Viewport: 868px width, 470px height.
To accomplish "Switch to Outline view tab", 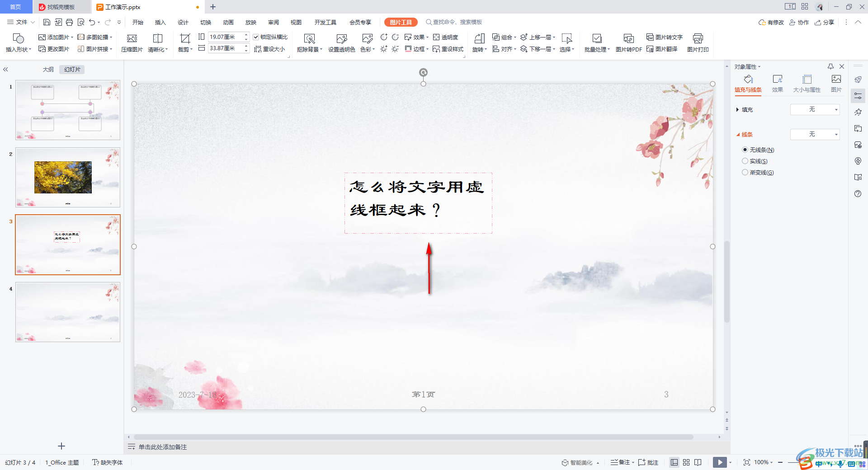I will click(48, 70).
